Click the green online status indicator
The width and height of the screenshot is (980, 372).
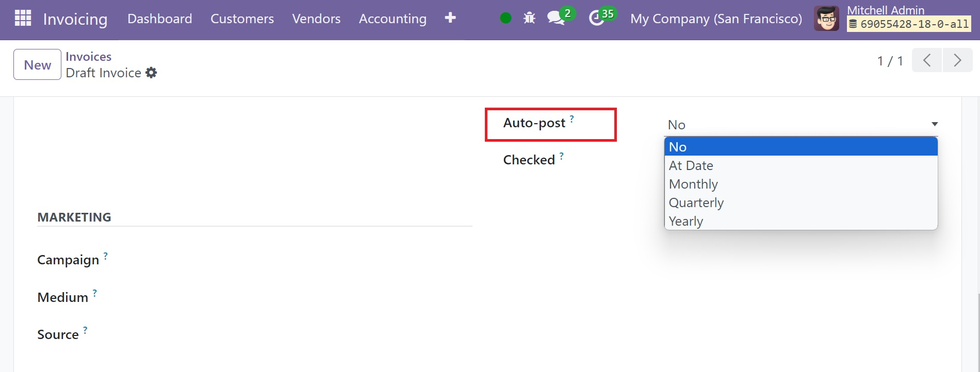point(506,19)
